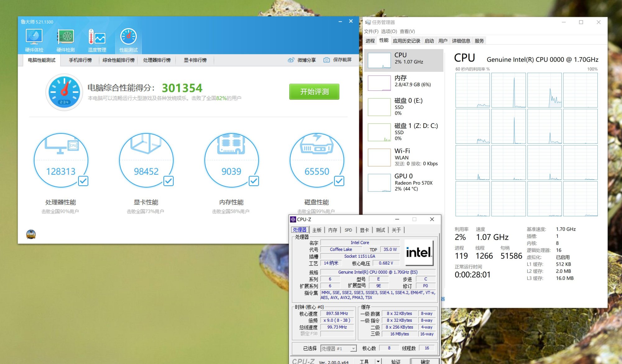Uncheck the 显卡性能 test checkbox
The width and height of the screenshot is (622, 364).
click(168, 181)
